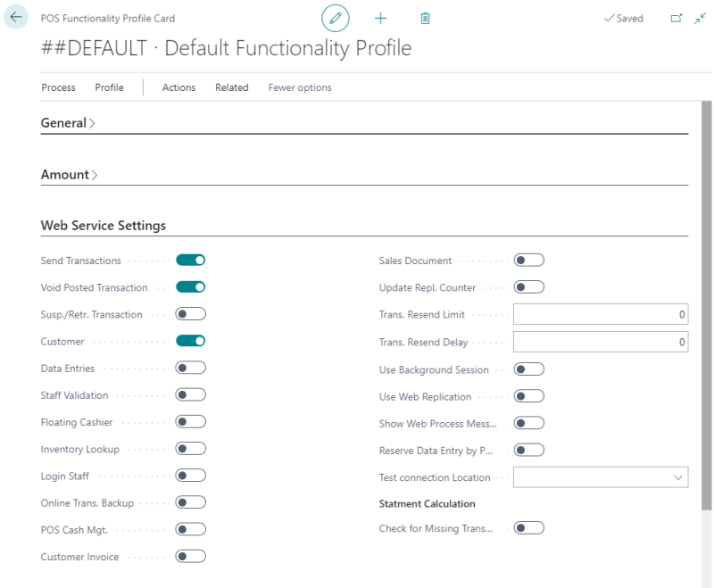Disable the Send Transactions toggle

(x=188, y=260)
